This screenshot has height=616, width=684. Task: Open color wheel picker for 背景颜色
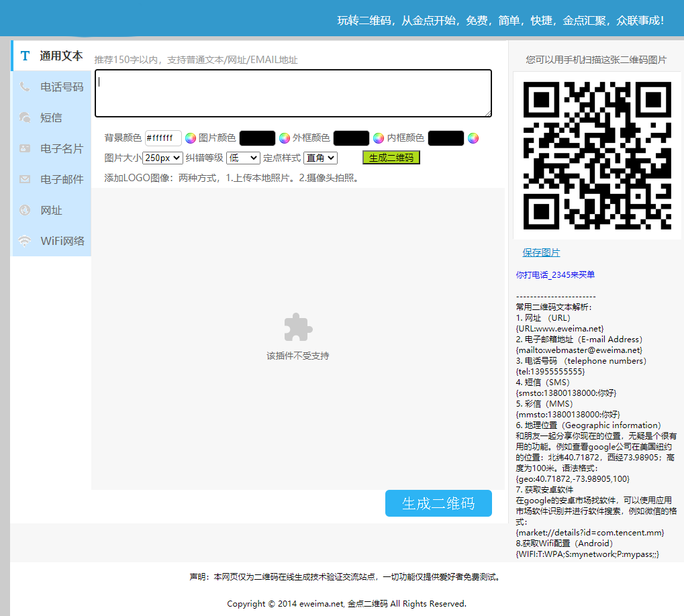[x=190, y=138]
